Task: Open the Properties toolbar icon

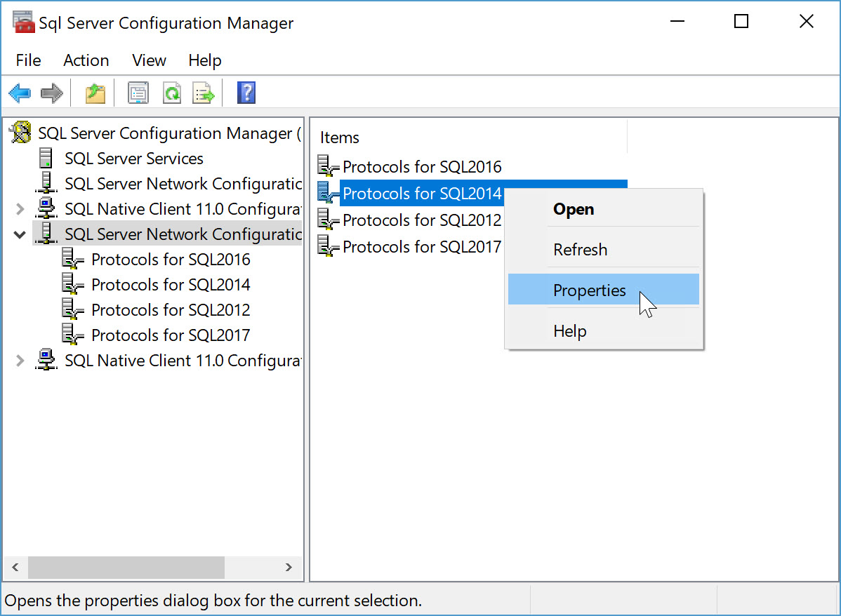Action: [138, 93]
